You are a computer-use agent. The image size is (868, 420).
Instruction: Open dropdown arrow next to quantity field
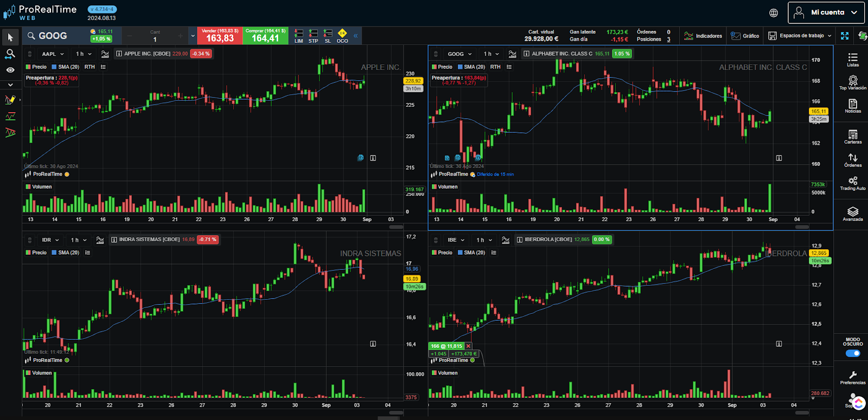pos(193,36)
